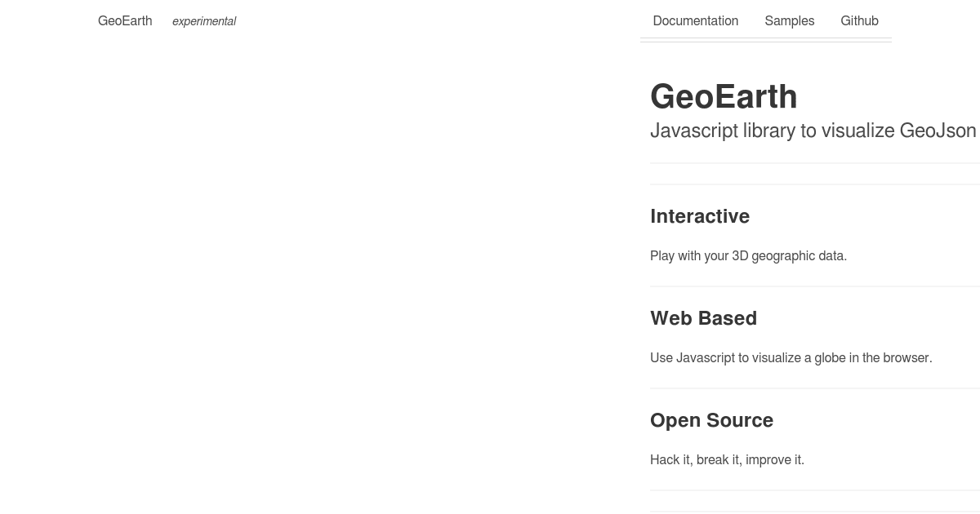Screen dimensions: 980x514
Task: Navigate to the Samples section
Action: [x=789, y=21]
